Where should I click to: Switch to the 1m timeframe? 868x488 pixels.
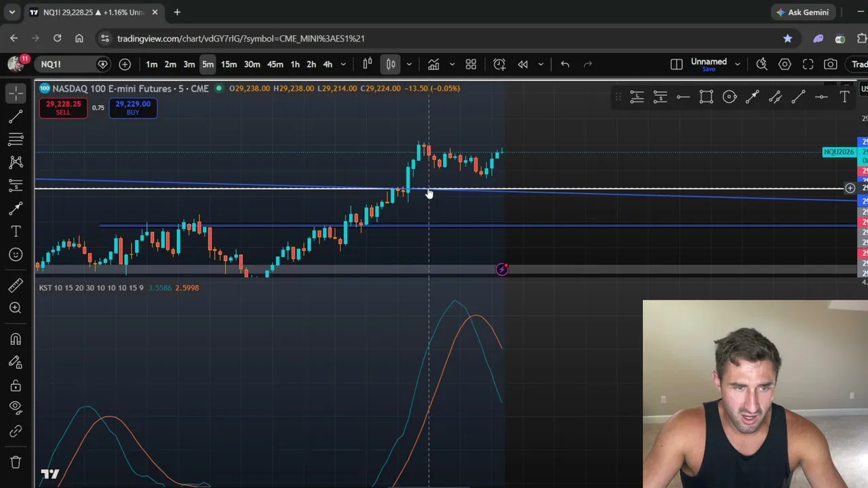point(151,64)
